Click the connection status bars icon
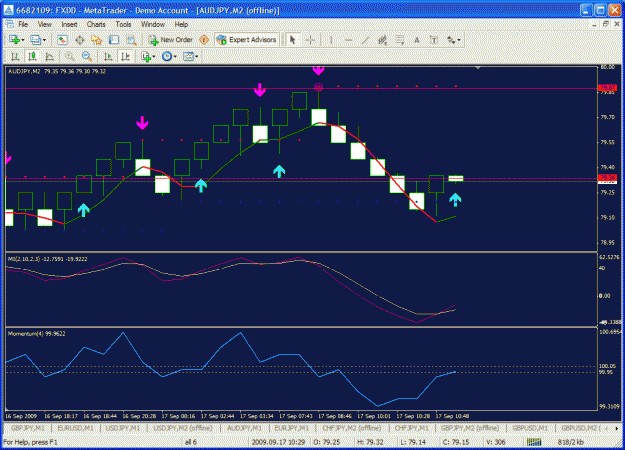This screenshot has width=625, height=450. [534, 442]
